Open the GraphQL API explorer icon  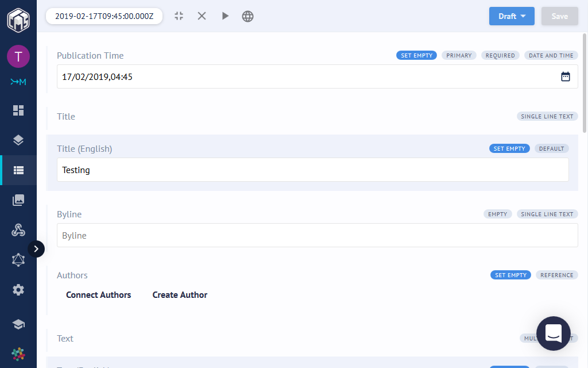point(18,260)
